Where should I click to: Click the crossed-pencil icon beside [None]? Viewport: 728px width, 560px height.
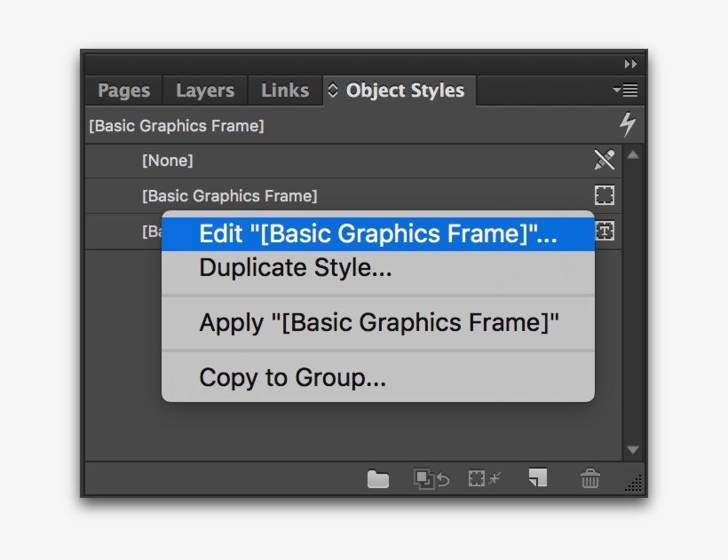(x=605, y=161)
